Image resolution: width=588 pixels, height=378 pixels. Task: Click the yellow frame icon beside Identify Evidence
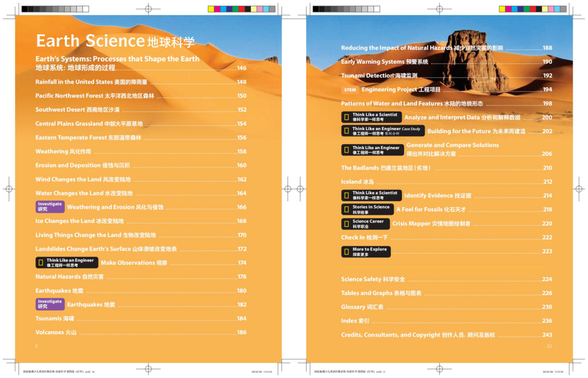pos(346,196)
